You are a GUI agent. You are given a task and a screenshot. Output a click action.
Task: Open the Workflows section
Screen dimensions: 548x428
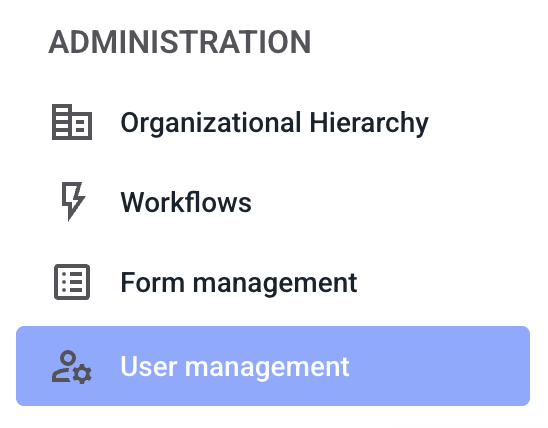[273, 202]
